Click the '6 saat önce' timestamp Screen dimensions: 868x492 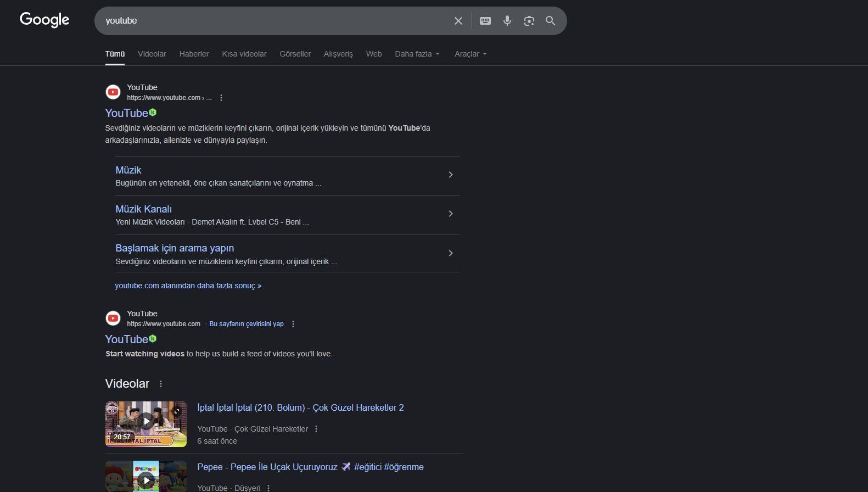[x=217, y=441]
